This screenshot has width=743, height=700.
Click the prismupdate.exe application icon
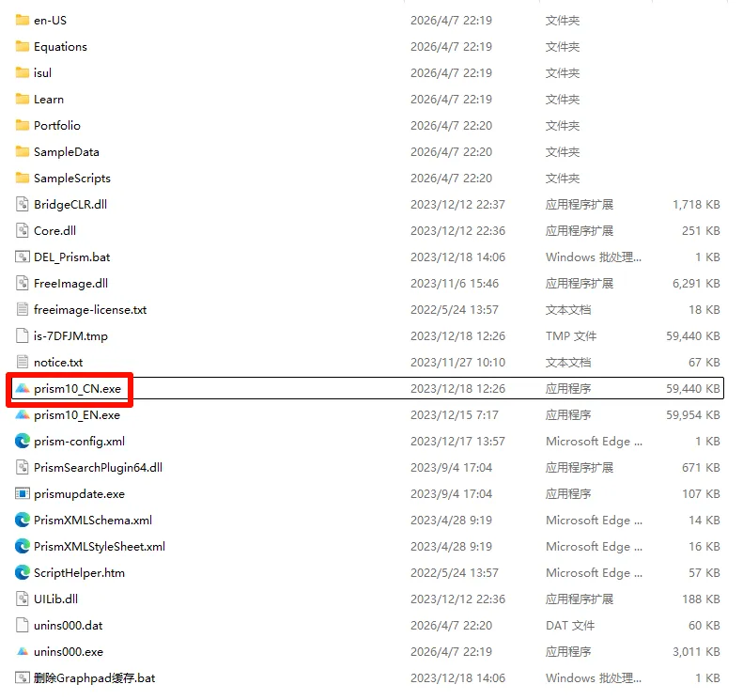(x=23, y=494)
